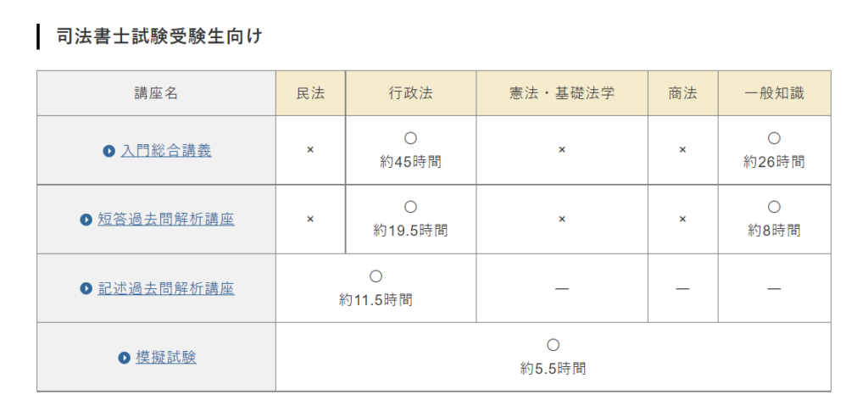Click the 司法書士試験受験生向け heading
The image size is (868, 412).
159,36
